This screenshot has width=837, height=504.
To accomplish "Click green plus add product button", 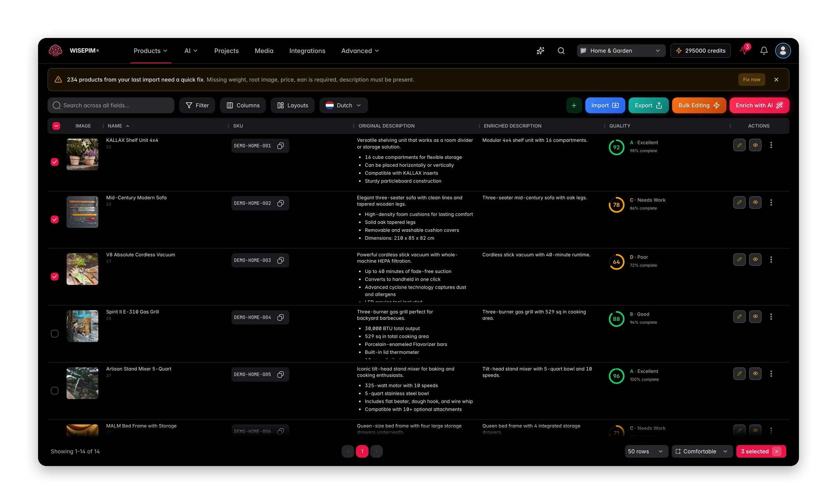I will [574, 105].
